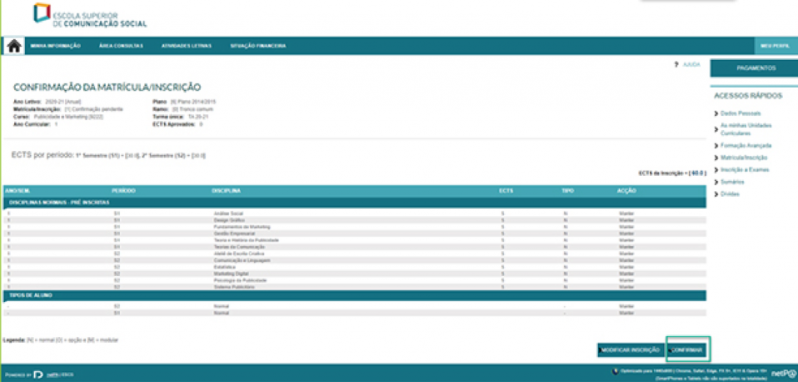798x382 pixels.
Task: Open the Matrícula/Inscrição quick link
Action: click(744, 158)
